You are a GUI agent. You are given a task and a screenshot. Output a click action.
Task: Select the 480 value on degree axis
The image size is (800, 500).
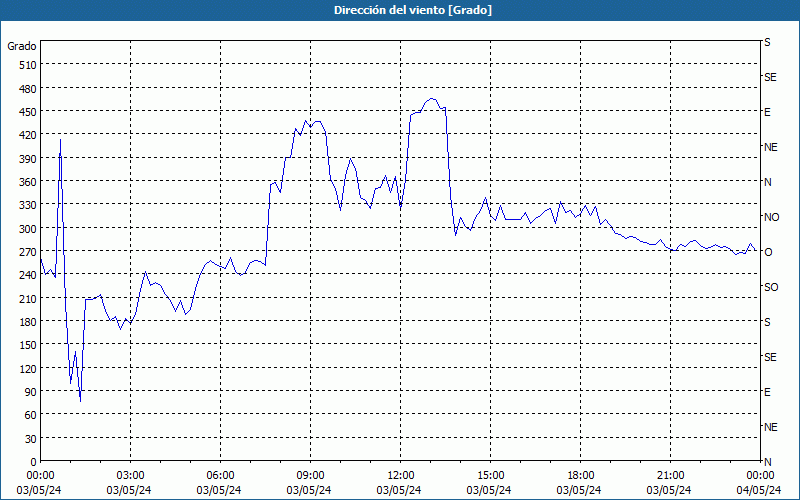click(29, 88)
